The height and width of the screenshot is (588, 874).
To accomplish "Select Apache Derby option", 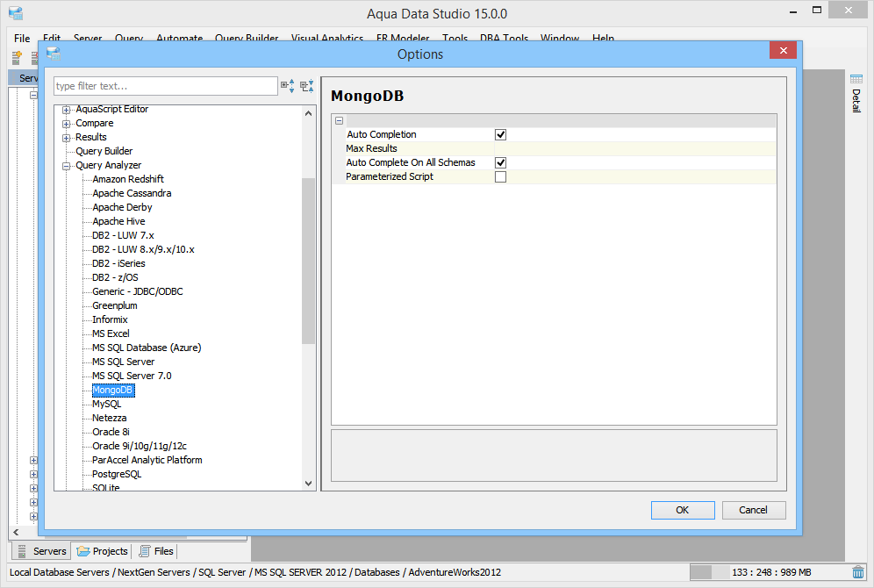I will pyautogui.click(x=122, y=207).
